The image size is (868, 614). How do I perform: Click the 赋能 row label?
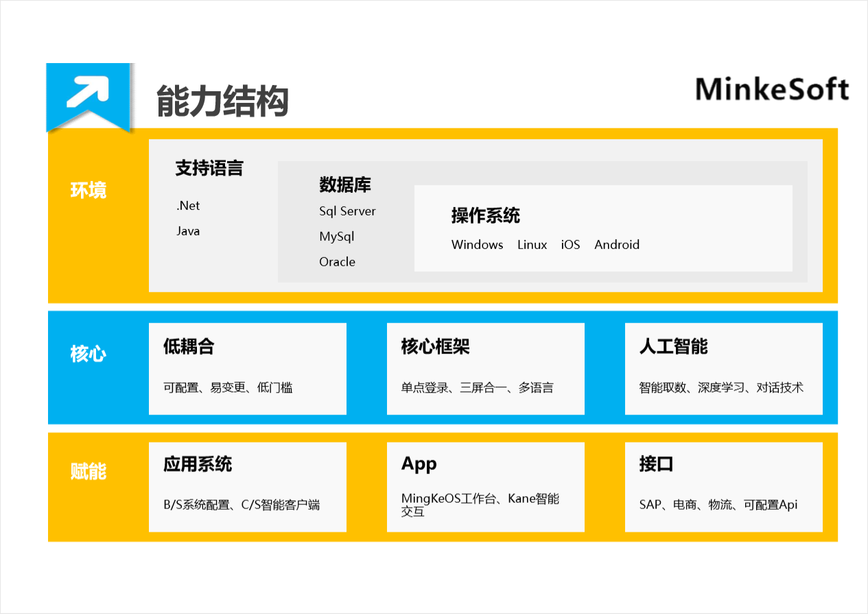pos(89,471)
